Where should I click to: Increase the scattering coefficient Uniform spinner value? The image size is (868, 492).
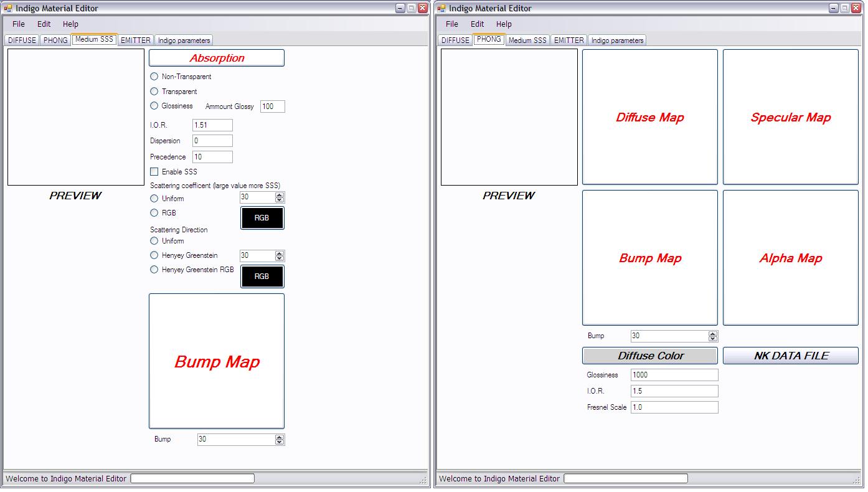point(280,195)
